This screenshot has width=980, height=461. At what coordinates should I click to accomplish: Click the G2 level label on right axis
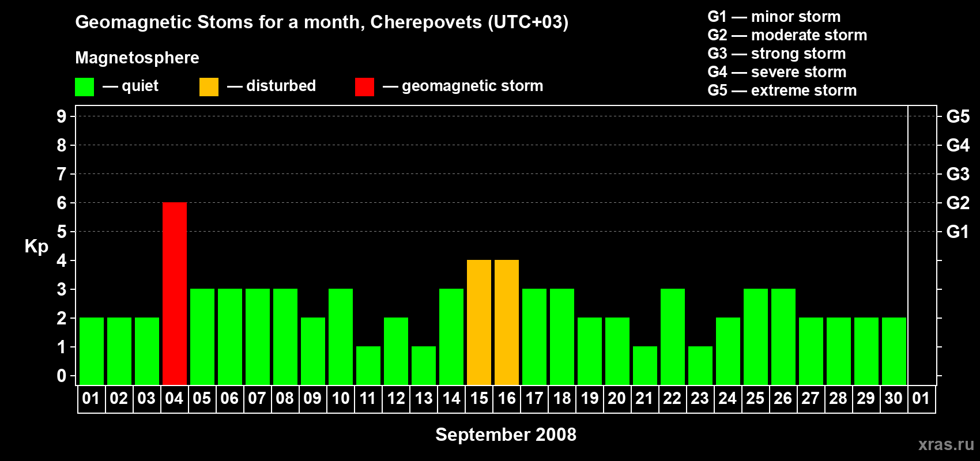pyautogui.click(x=958, y=203)
